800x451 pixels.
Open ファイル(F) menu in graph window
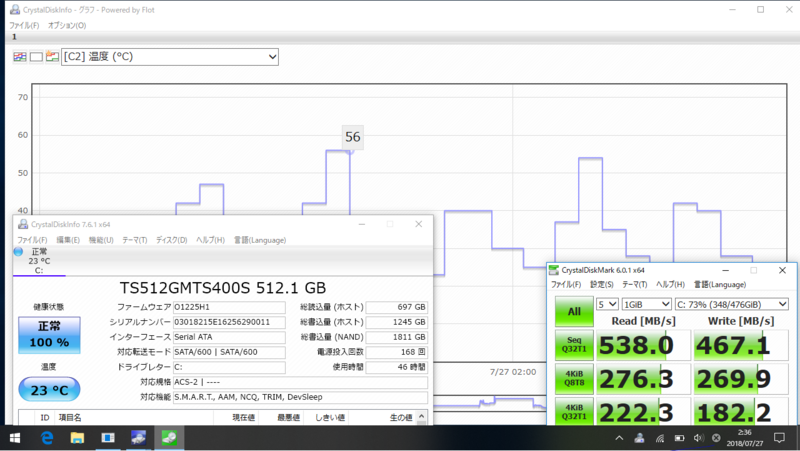pyautogui.click(x=24, y=25)
